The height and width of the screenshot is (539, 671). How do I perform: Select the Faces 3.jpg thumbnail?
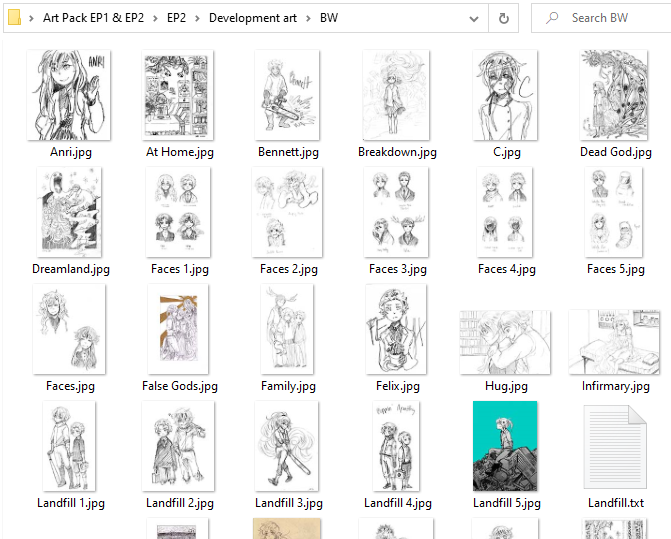pos(396,212)
